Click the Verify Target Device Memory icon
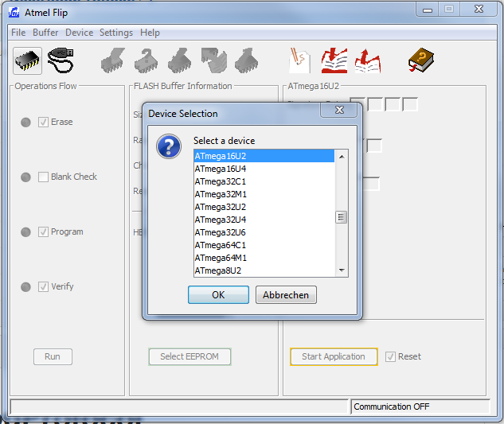This screenshot has height=424, width=504. coord(213,60)
